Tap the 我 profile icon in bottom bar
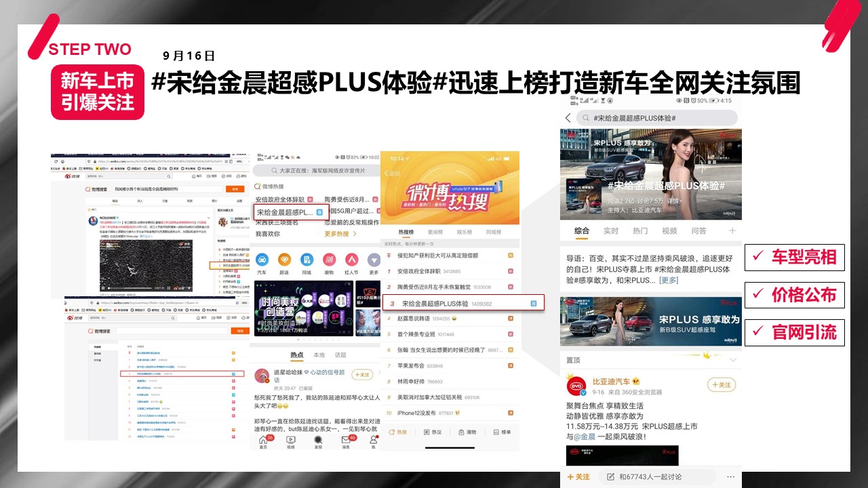Viewport: 868px width, 488px height. [x=373, y=441]
